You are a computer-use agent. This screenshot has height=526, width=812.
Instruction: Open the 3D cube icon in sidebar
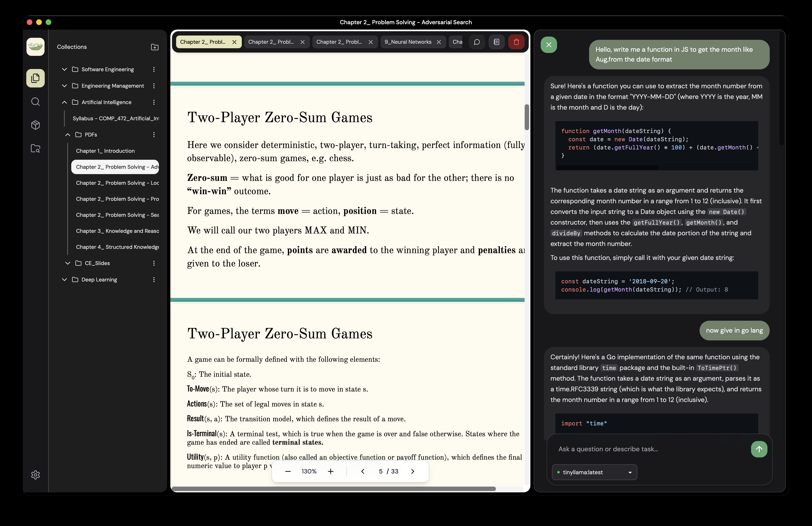tap(36, 125)
